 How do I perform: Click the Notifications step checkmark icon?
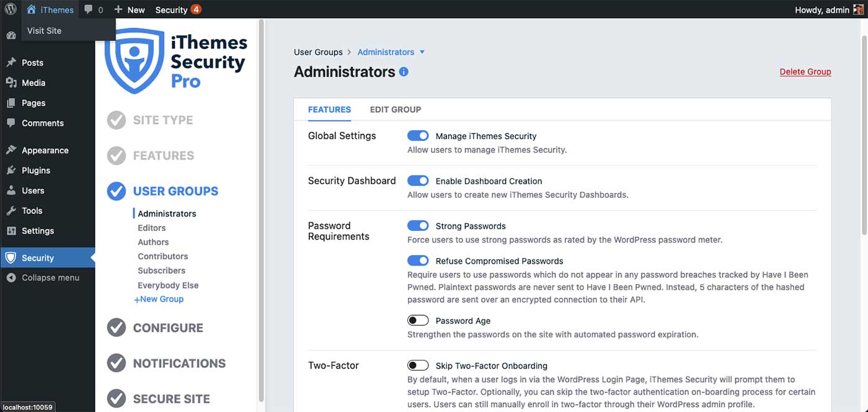[x=117, y=363]
